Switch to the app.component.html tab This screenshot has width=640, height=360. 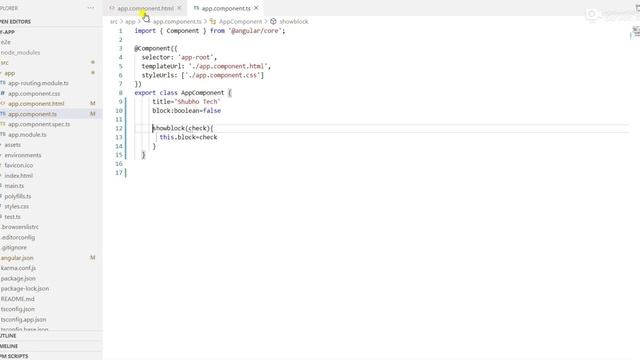[x=145, y=8]
